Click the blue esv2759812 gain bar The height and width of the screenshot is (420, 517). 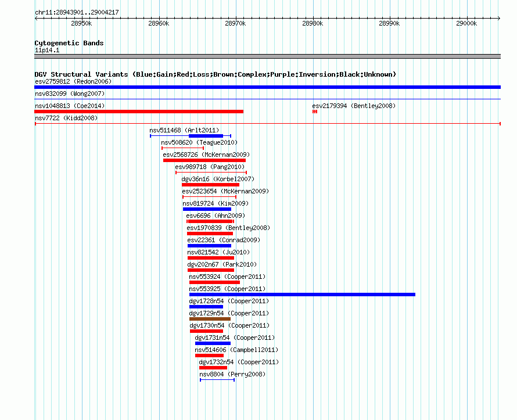(x=267, y=87)
